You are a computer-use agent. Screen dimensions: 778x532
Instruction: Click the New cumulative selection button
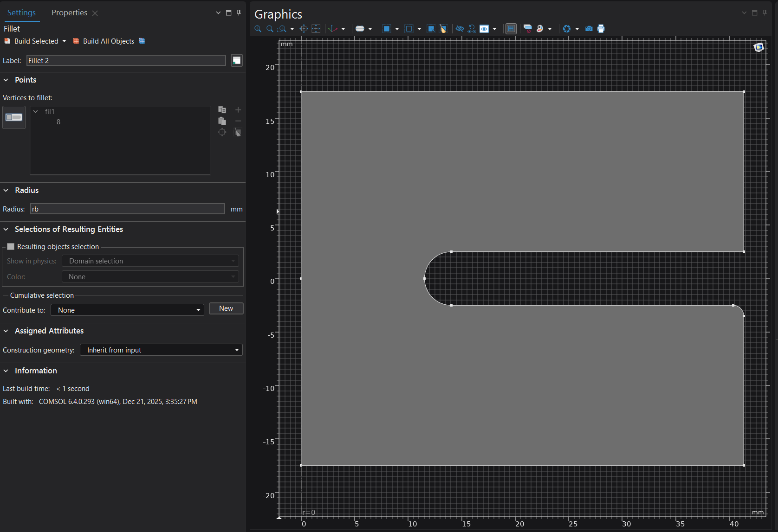[226, 308]
